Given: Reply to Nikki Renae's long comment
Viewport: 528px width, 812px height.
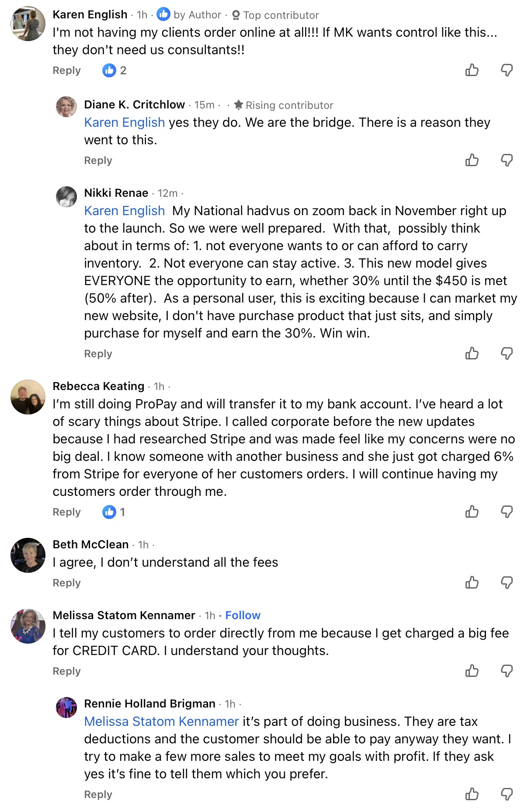Looking at the screenshot, I should coord(98,354).
